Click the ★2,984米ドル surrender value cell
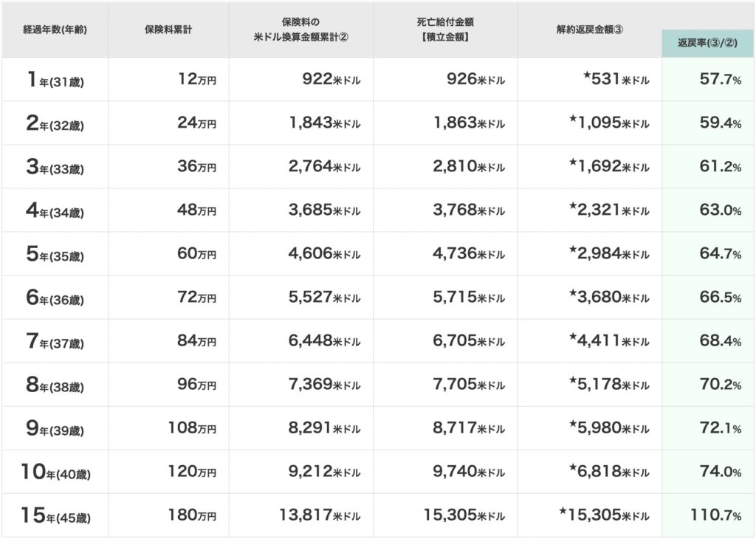Image resolution: width=756 pixels, height=539 pixels. point(609,254)
